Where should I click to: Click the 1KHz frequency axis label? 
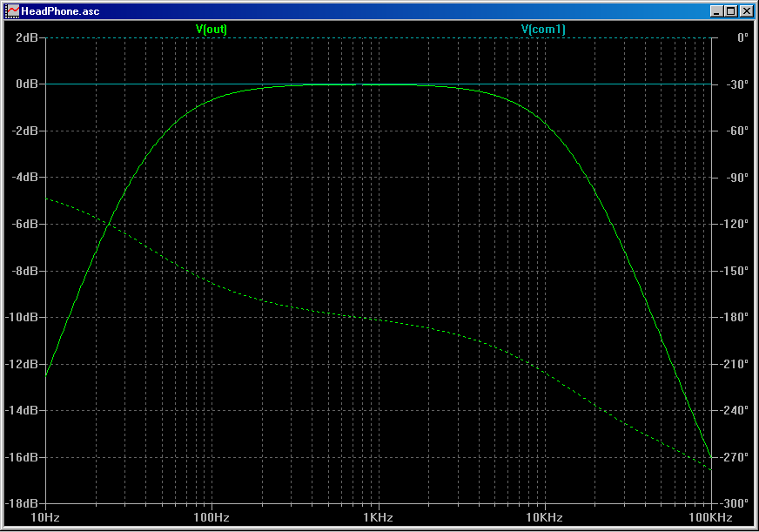378,517
